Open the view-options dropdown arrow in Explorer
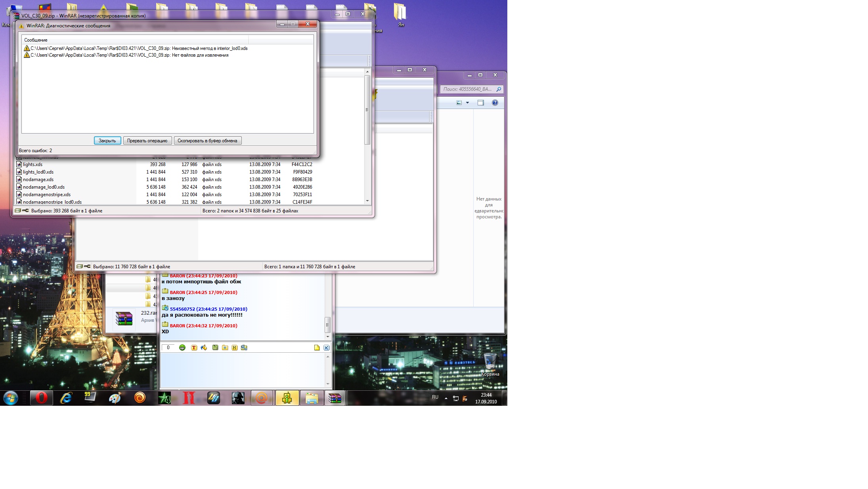 (468, 103)
